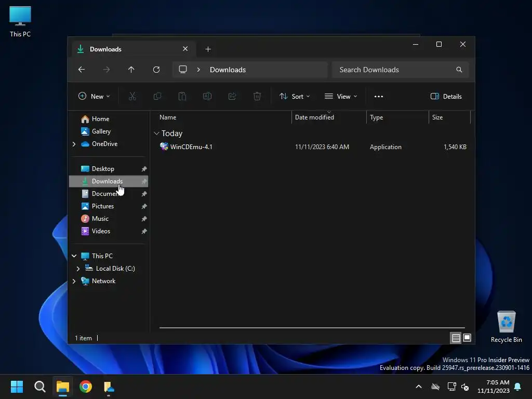
Task: Expand the Local Disk (C:) node
Action: coord(78,269)
